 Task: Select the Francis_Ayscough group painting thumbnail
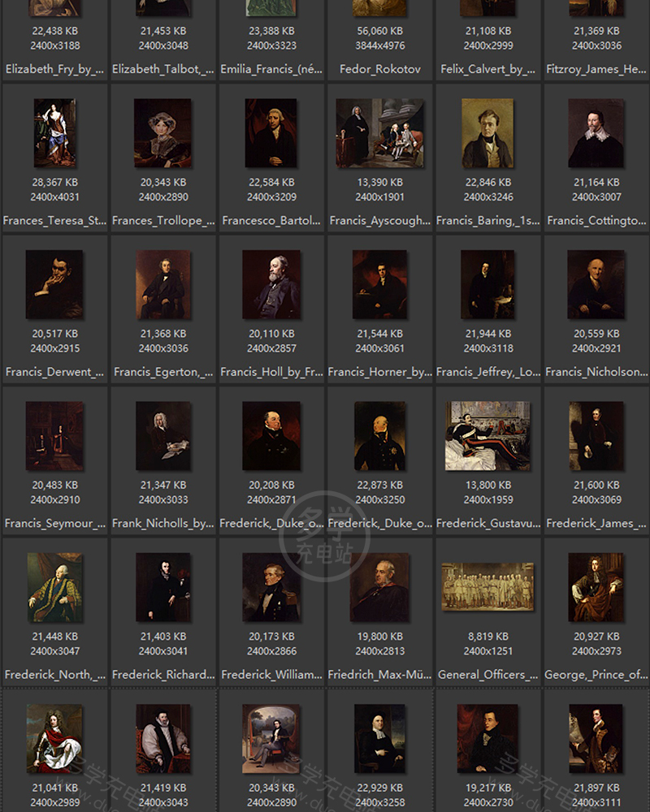tap(379, 133)
